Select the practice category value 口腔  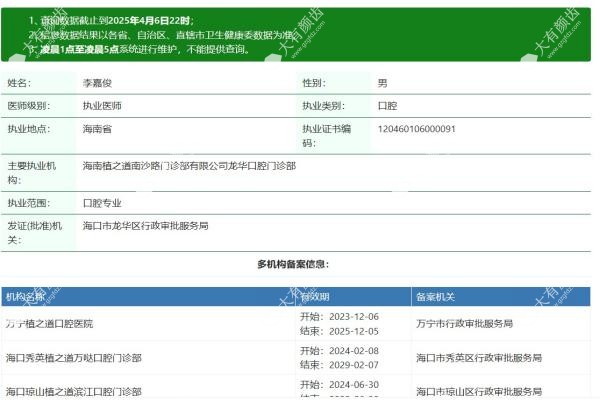(x=387, y=106)
